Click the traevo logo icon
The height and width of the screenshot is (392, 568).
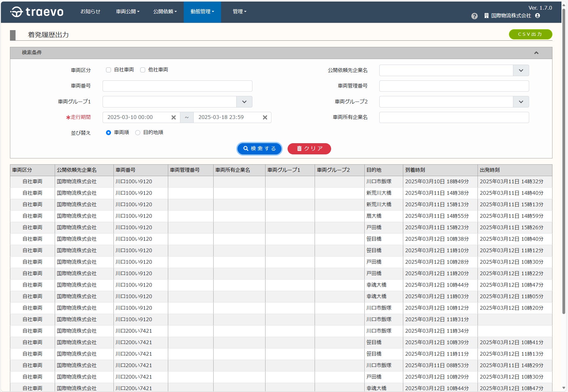[16, 12]
